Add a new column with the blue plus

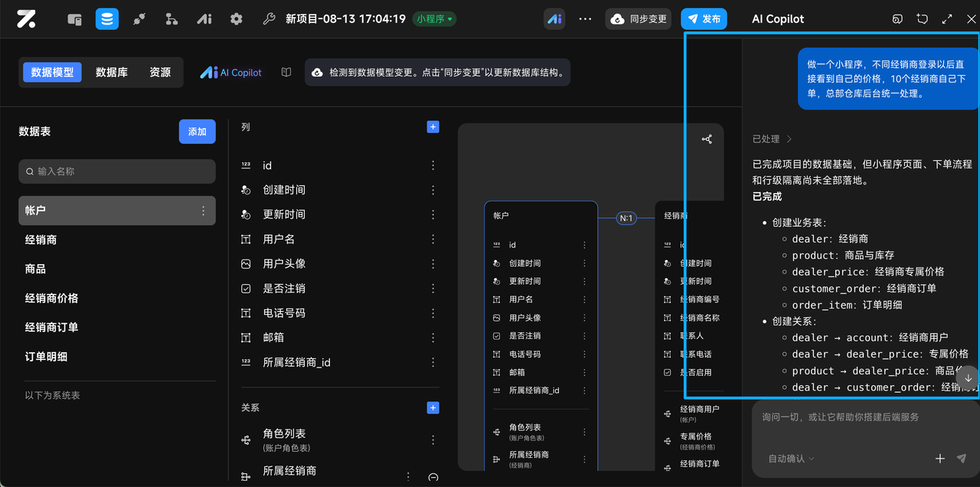[433, 127]
